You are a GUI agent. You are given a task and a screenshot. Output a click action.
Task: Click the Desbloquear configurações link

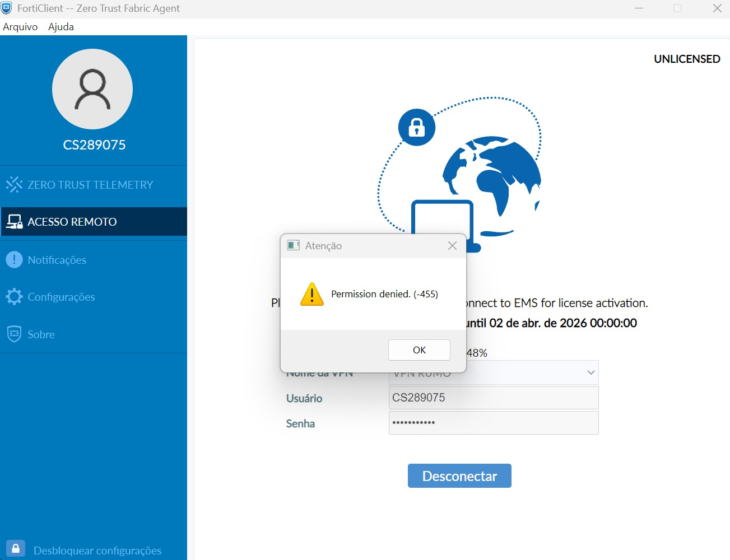point(97,550)
